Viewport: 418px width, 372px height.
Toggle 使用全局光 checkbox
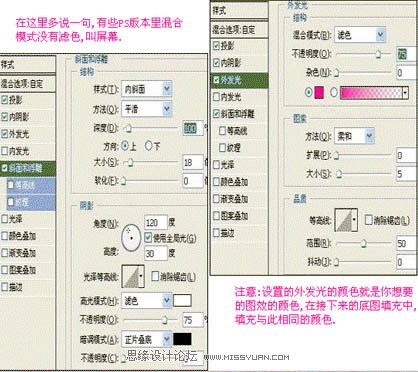point(148,237)
